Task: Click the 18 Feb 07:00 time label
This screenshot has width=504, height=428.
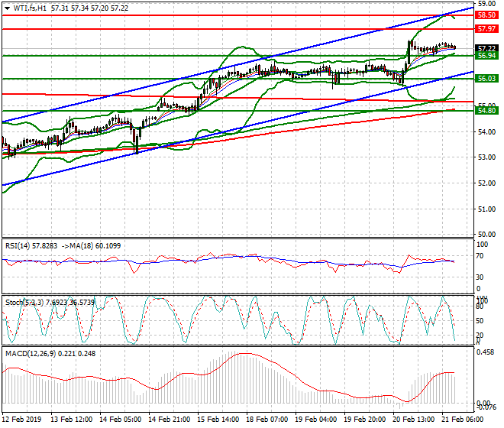Action: [267, 420]
